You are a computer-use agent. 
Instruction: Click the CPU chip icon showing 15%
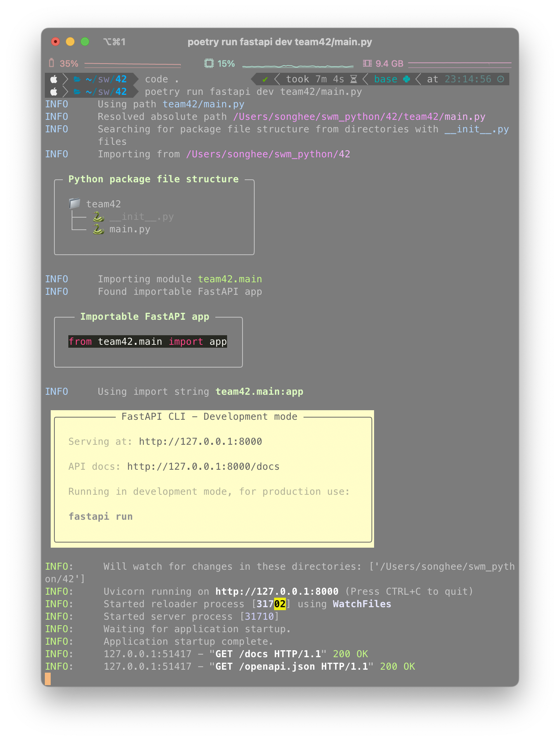pyautogui.click(x=209, y=63)
